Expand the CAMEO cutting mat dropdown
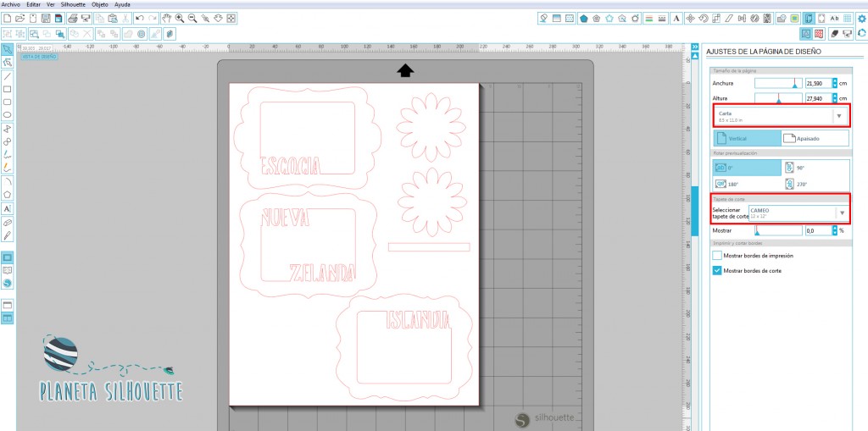The height and width of the screenshot is (431, 868). click(842, 213)
